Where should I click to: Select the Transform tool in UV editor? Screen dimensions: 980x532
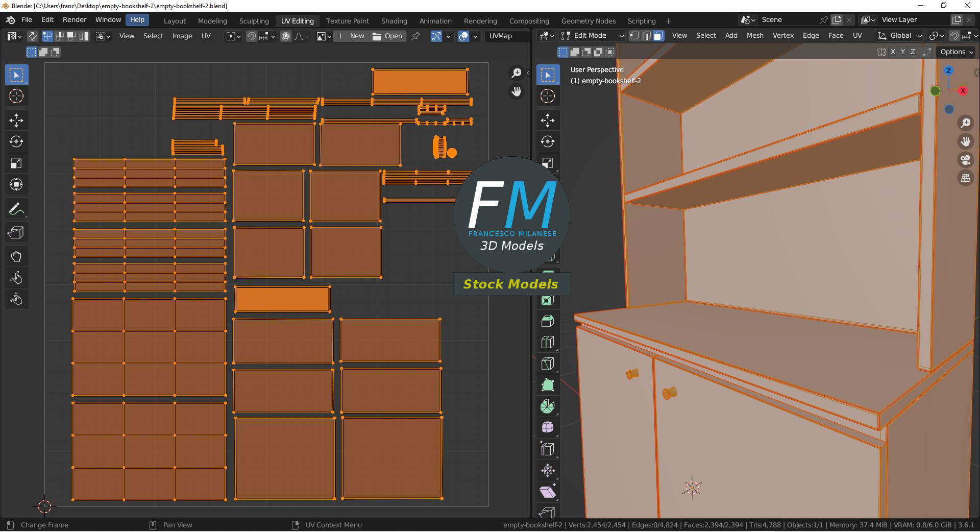click(16, 185)
